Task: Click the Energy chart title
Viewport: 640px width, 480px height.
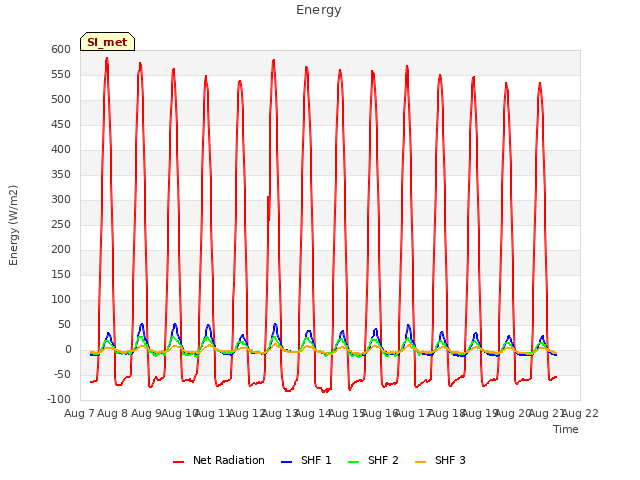Action: [x=319, y=10]
